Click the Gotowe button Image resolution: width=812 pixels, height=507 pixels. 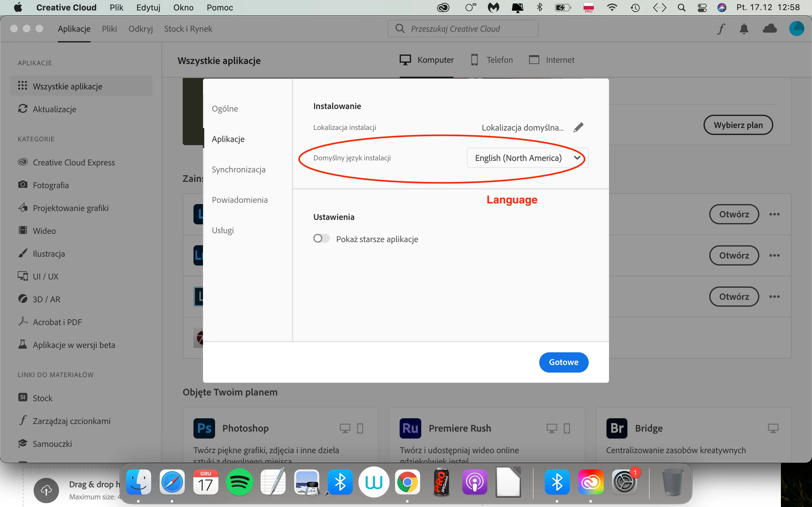[563, 362]
